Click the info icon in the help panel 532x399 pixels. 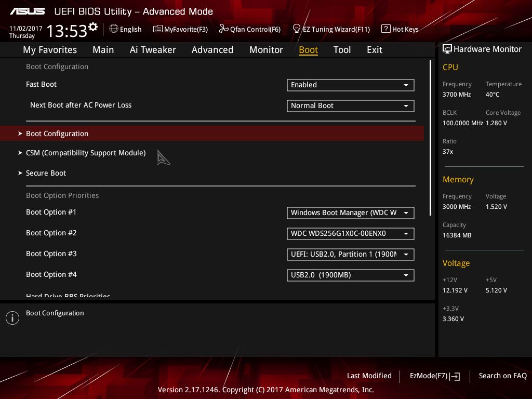click(12, 318)
